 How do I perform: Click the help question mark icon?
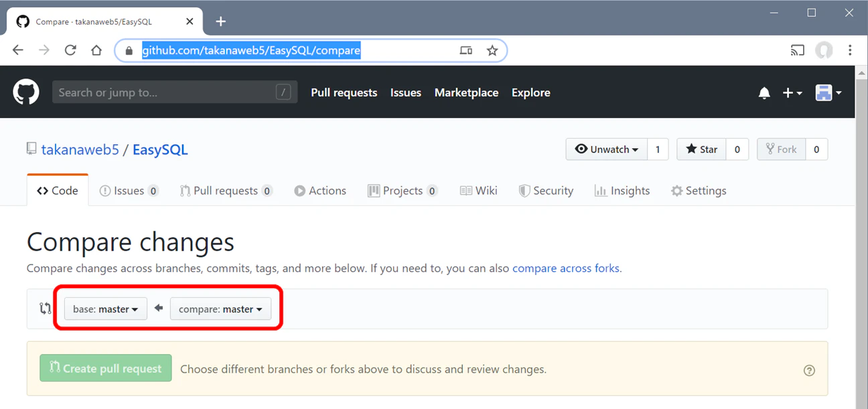809,370
